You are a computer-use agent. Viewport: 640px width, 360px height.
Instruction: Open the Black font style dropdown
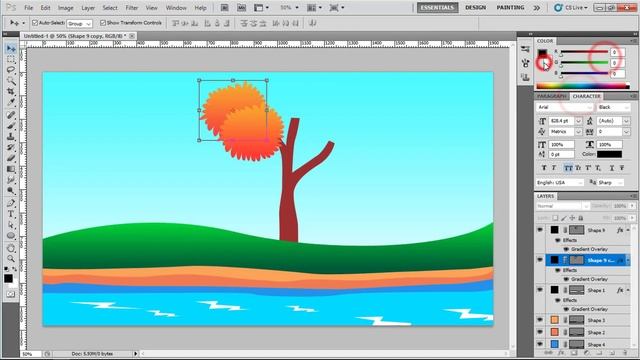pos(613,107)
